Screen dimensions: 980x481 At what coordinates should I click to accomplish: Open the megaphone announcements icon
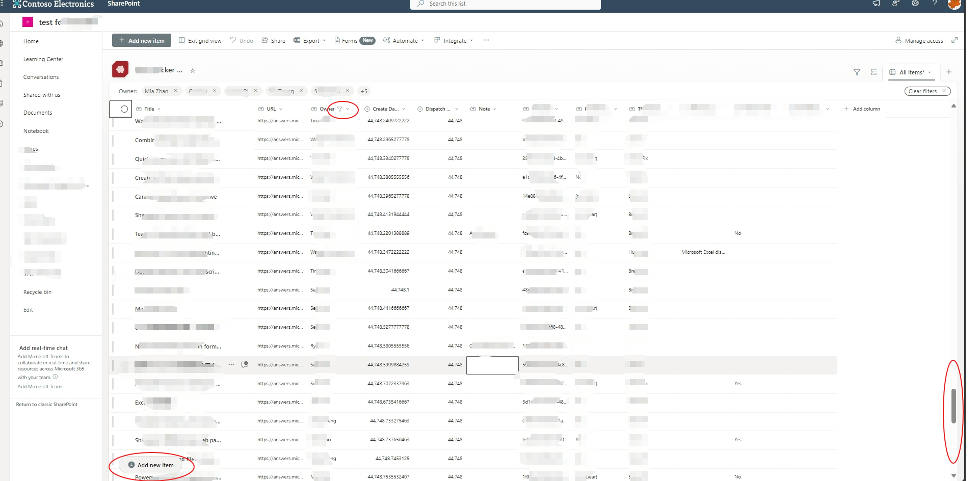876,4
